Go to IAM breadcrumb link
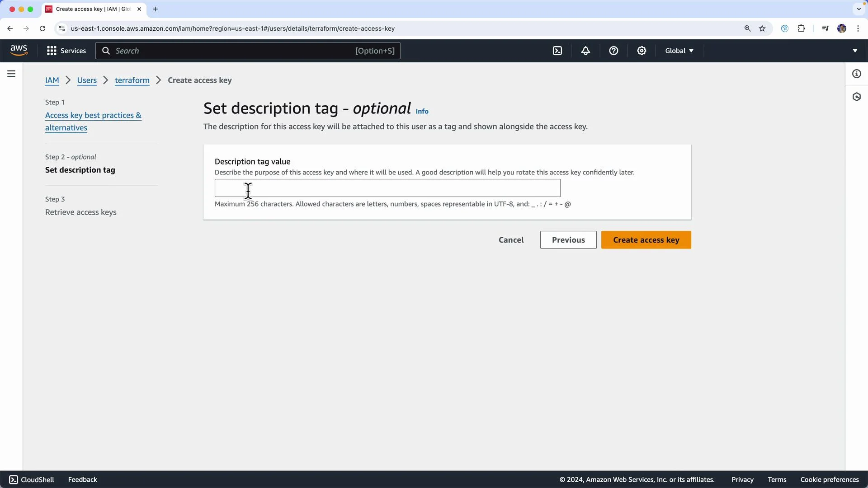 tap(52, 80)
